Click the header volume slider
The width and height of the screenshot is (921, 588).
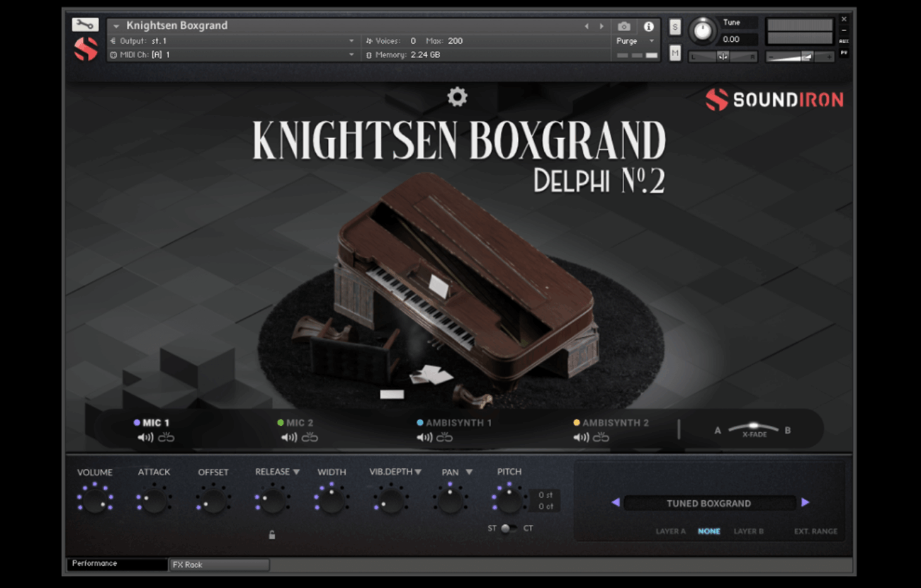pyautogui.click(x=800, y=57)
